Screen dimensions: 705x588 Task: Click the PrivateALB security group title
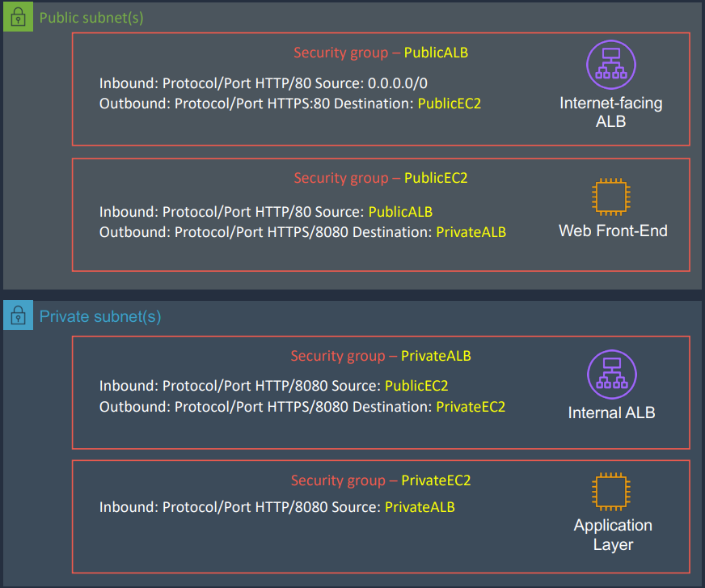(x=381, y=356)
